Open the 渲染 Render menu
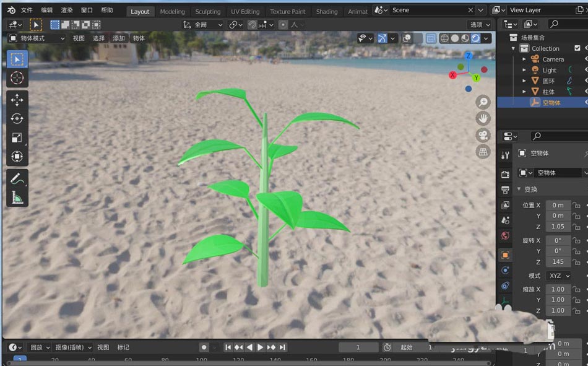Screen dimensions: 588x366 67,10
